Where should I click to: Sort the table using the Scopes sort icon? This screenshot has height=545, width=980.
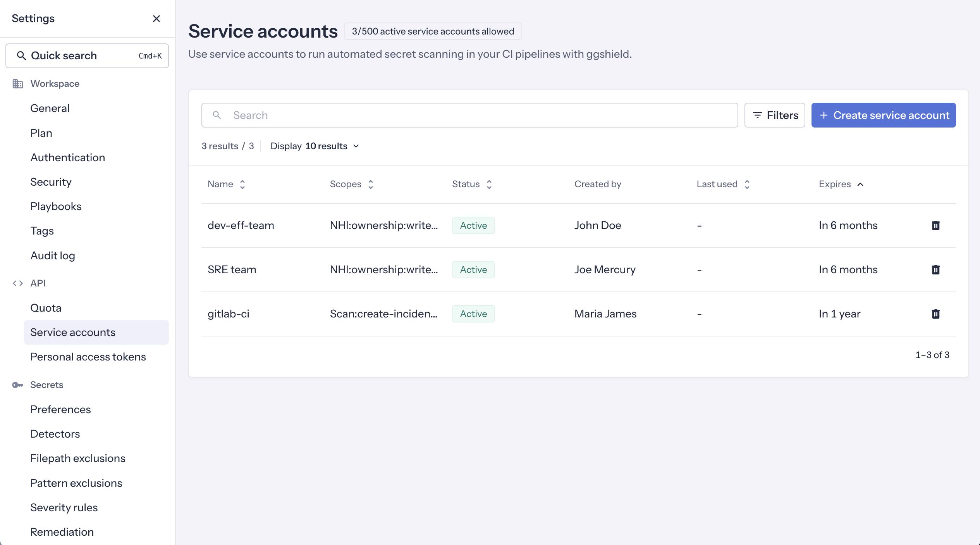tap(370, 185)
